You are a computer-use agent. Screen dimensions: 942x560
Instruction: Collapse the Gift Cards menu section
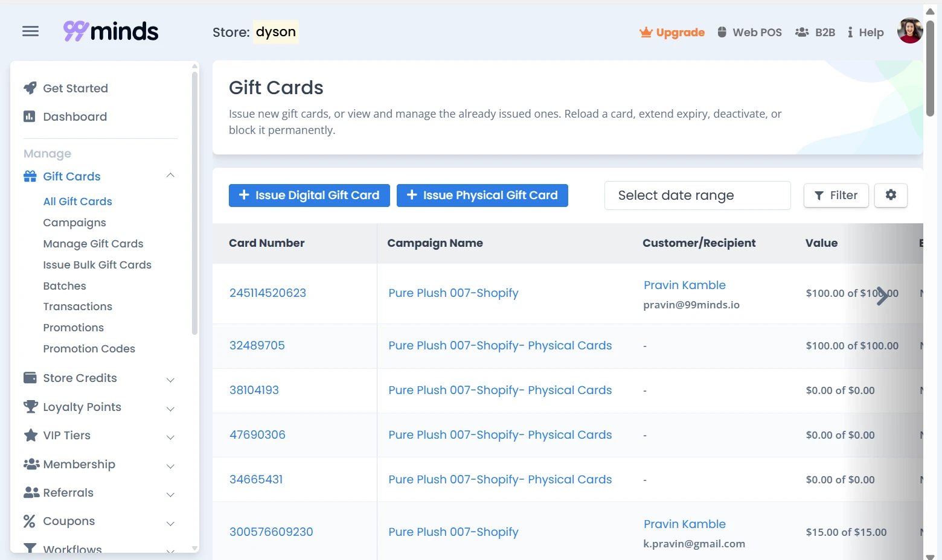coord(170,176)
